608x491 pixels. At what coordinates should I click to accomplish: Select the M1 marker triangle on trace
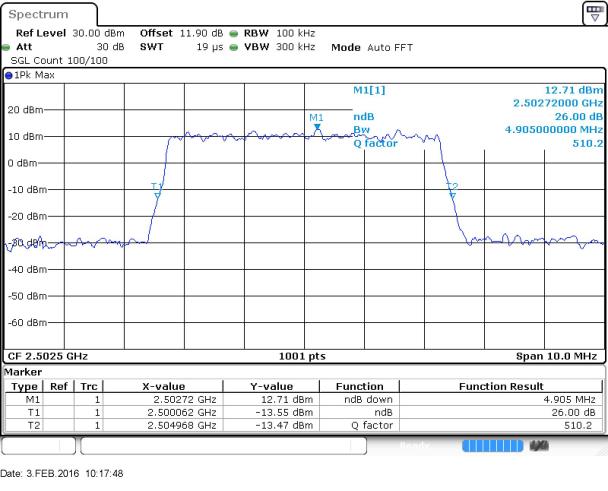tap(317, 127)
